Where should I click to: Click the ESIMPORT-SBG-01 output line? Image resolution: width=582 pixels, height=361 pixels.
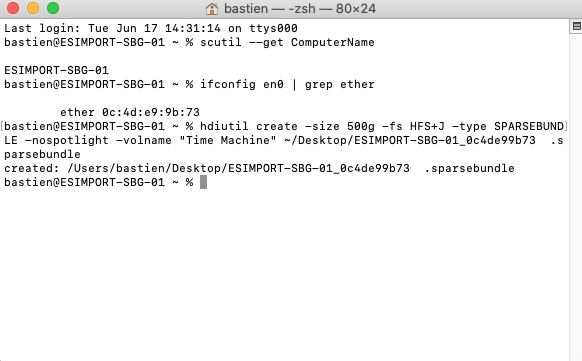point(56,70)
